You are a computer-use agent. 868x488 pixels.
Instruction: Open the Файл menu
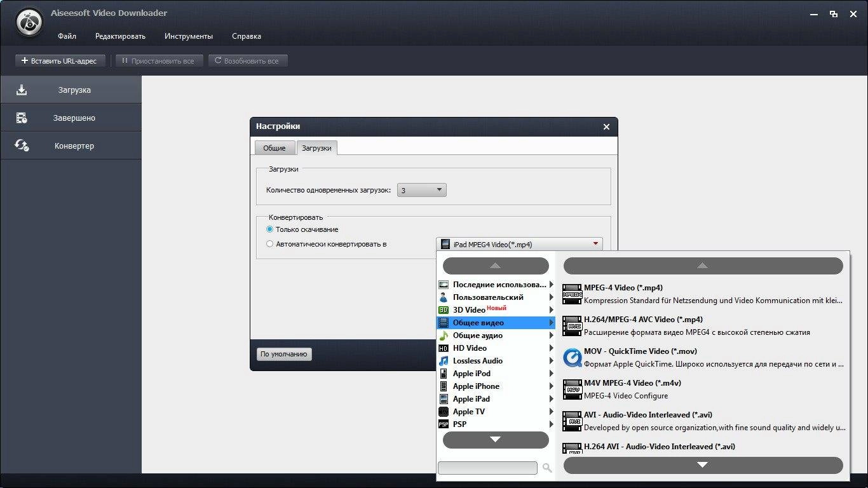click(x=67, y=36)
